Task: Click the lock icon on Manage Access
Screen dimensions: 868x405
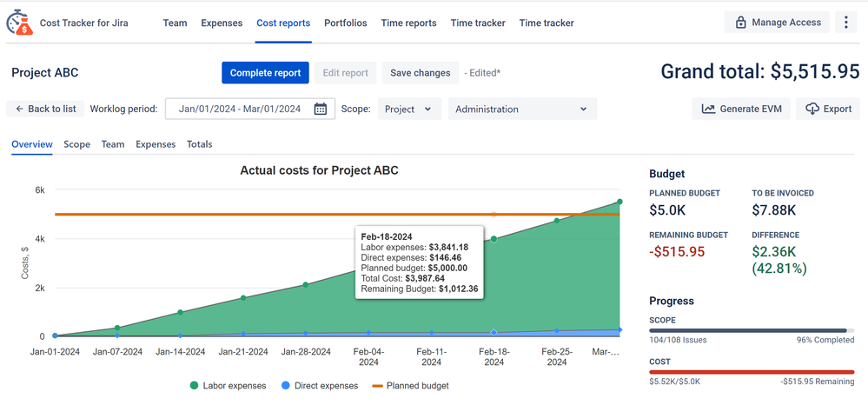Action: pos(740,23)
